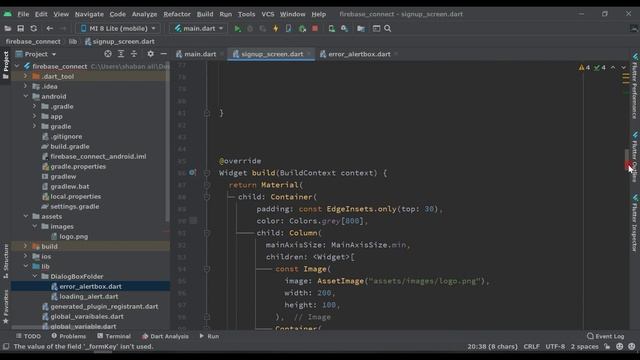
Task: Expand the ios folder
Action: click(26, 256)
